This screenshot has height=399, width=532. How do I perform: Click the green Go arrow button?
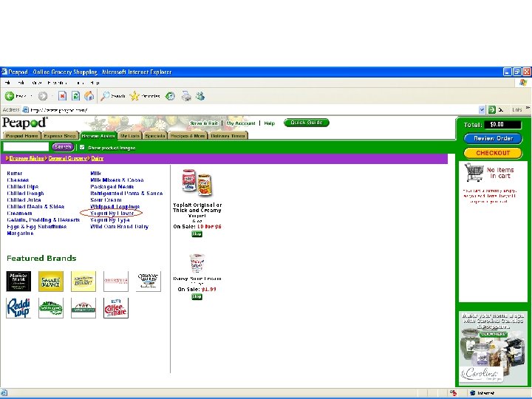492,110
